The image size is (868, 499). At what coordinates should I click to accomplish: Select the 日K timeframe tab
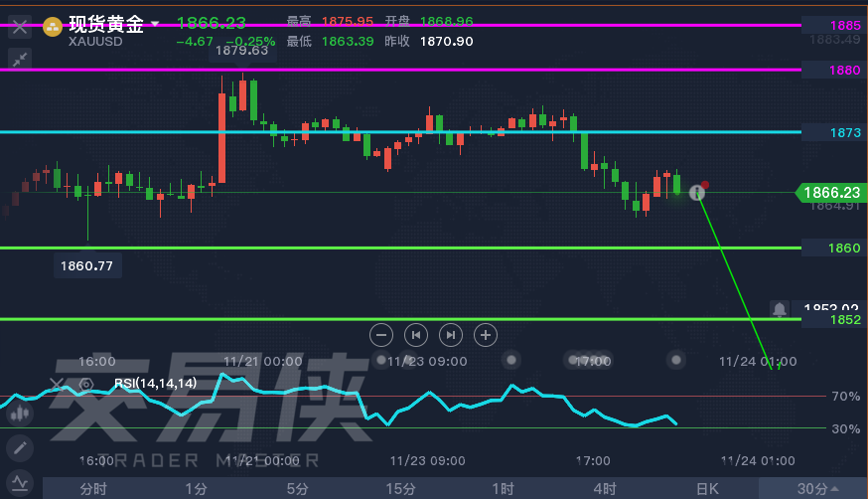coord(706,488)
